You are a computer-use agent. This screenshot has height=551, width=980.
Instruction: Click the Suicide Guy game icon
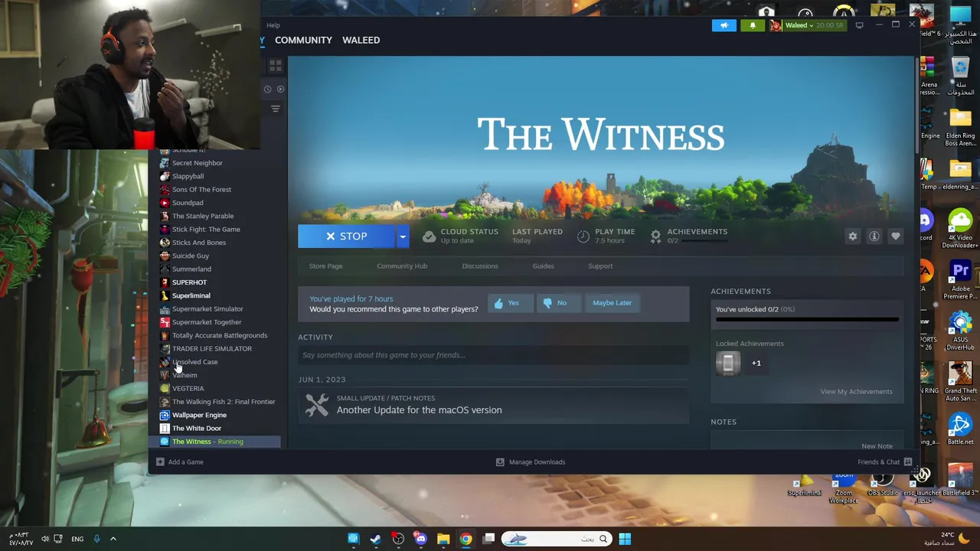coord(165,256)
